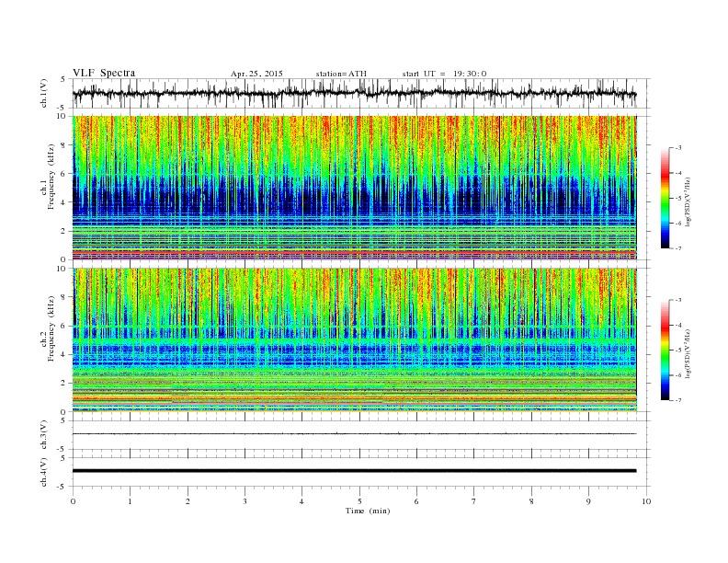Click the upper PSD color scale bar
This screenshot has height=563, width=728.
pos(665,199)
